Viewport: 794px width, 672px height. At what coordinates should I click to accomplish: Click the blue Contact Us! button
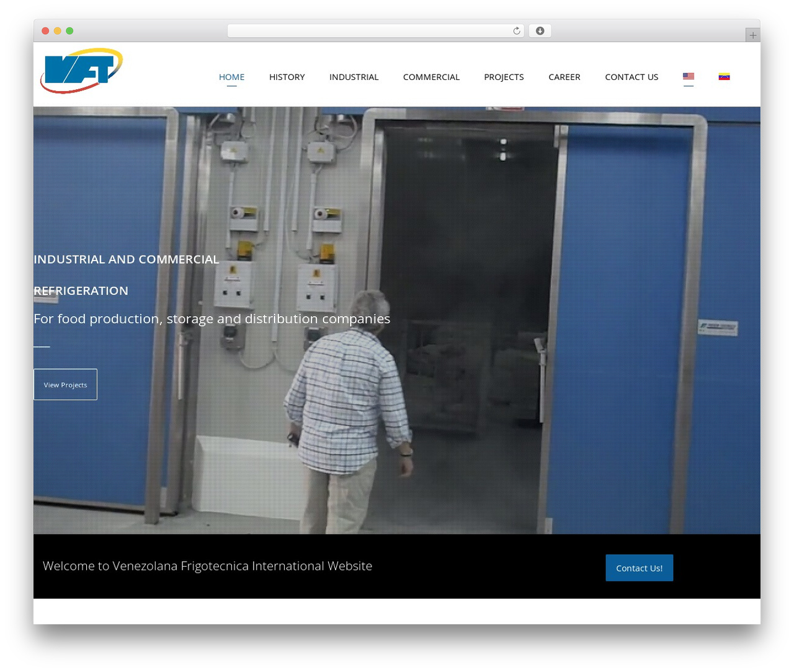coord(639,568)
